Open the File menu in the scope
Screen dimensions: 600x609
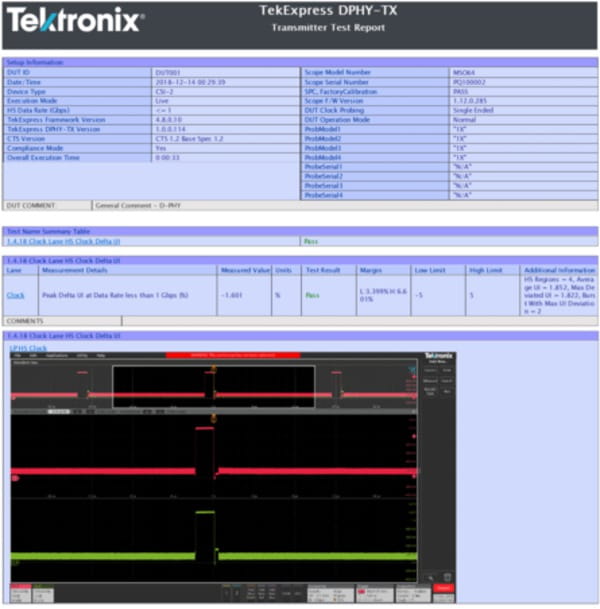tap(18, 355)
